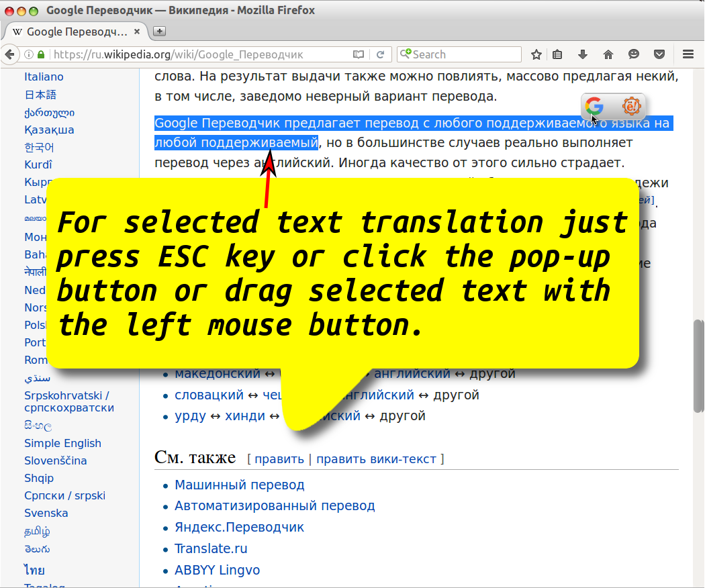Viewport: 705px width, 588px height.
Task: Open the Slovenščina language link
Action: coord(55,460)
